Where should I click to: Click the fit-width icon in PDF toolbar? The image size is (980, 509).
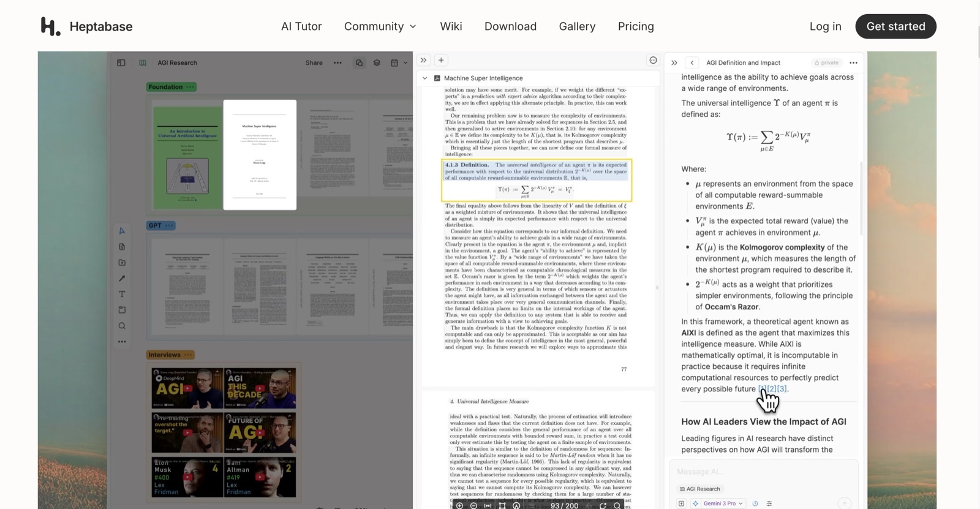tap(488, 505)
